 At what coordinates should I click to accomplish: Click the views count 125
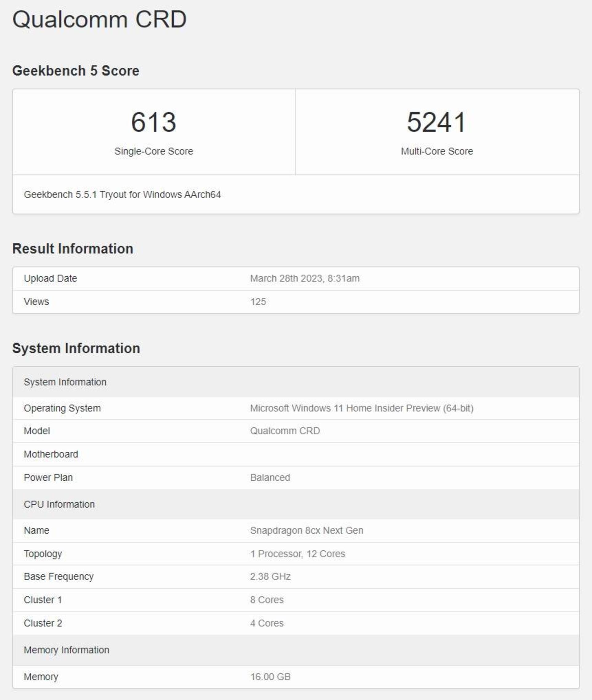click(258, 302)
